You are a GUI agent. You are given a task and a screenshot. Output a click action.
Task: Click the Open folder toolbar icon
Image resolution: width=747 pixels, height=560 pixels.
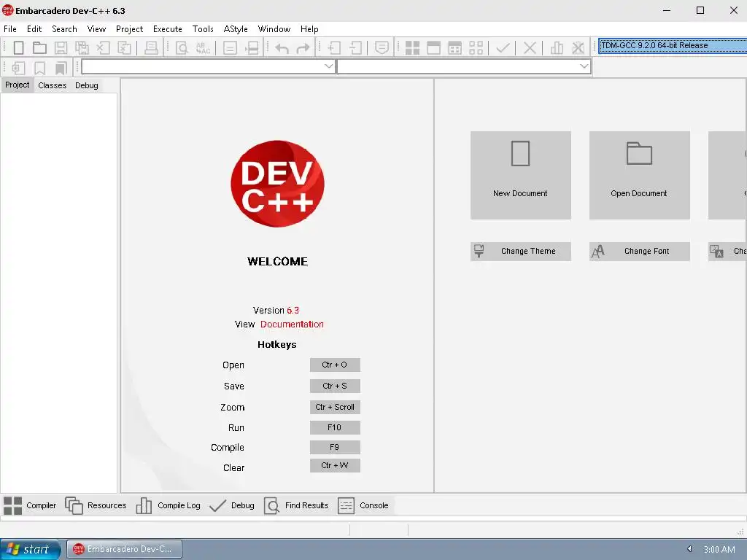[39, 47]
